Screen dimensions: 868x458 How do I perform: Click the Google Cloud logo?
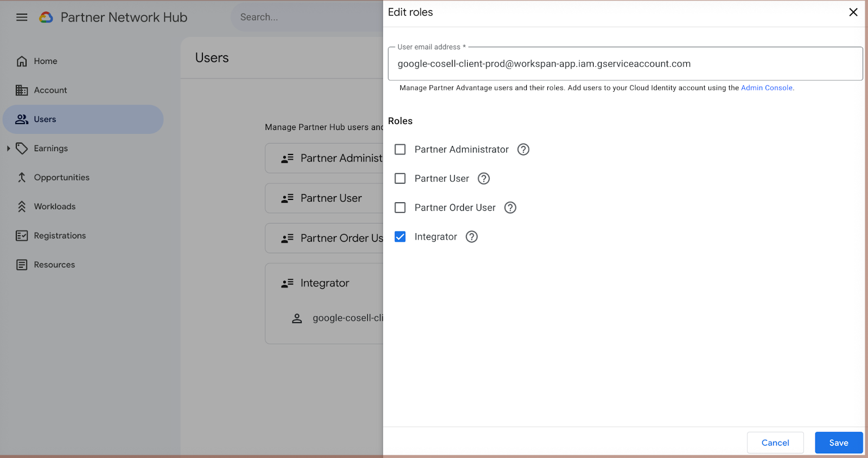pyautogui.click(x=46, y=17)
